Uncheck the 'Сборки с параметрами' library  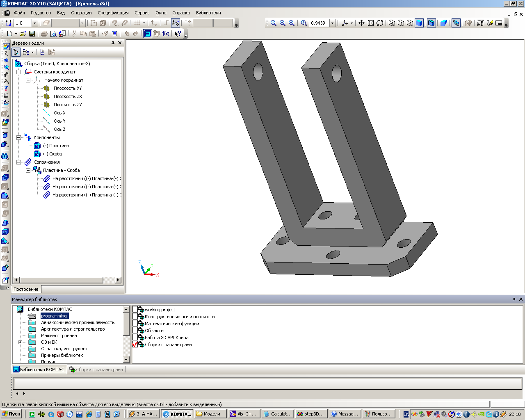pos(135,345)
